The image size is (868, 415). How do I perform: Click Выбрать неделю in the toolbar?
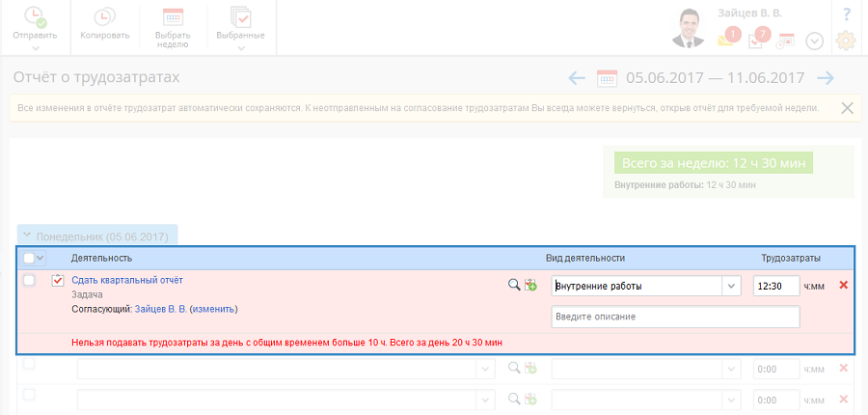click(174, 28)
